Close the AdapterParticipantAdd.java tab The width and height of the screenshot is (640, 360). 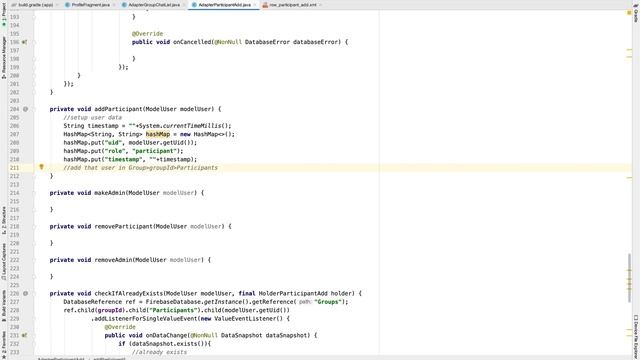point(255,5)
